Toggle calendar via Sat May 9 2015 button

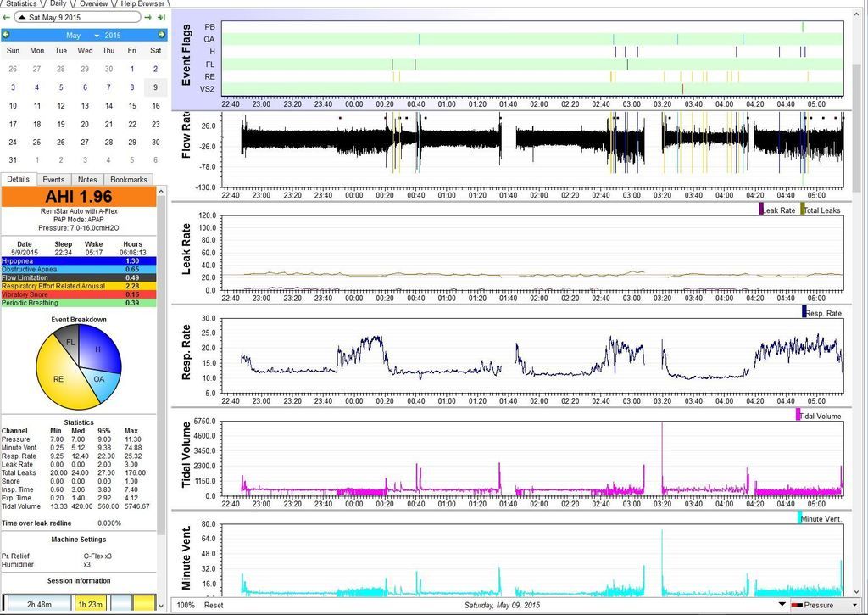[x=77, y=17]
